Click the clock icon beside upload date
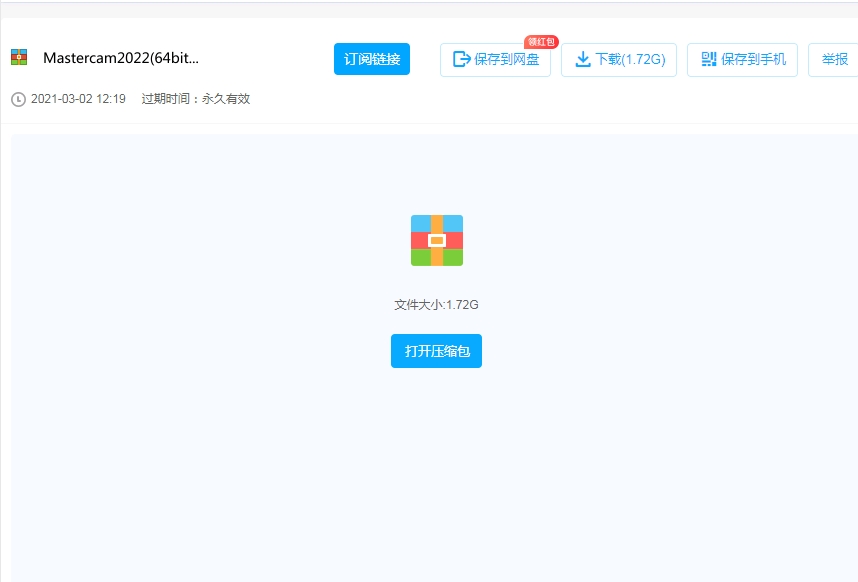This screenshot has width=858, height=582. 19,100
